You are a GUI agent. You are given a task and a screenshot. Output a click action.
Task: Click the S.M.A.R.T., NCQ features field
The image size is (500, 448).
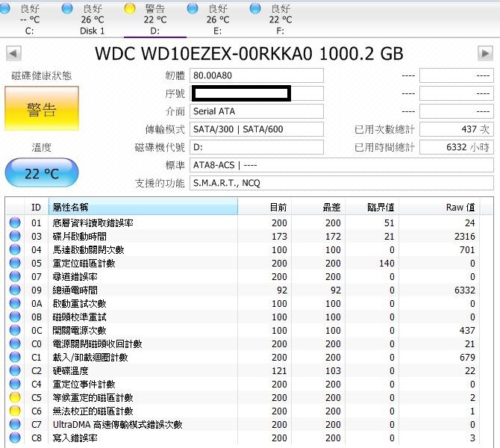point(342,183)
